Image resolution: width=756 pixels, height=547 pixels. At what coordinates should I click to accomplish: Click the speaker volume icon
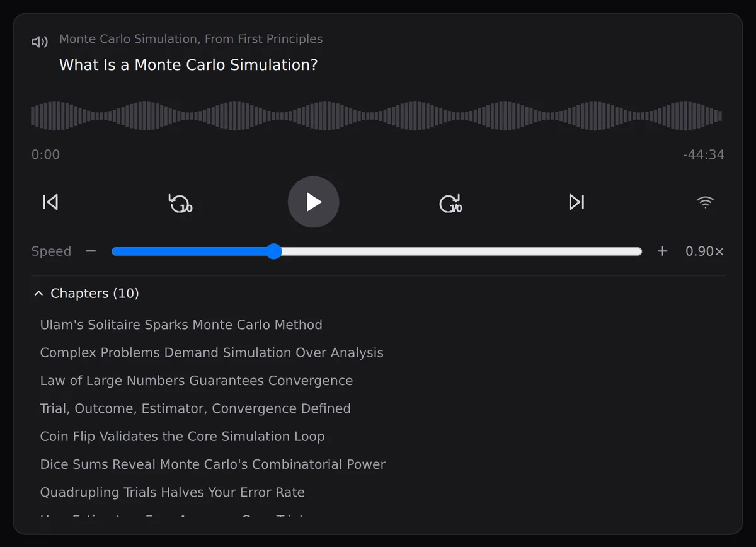[x=40, y=42]
